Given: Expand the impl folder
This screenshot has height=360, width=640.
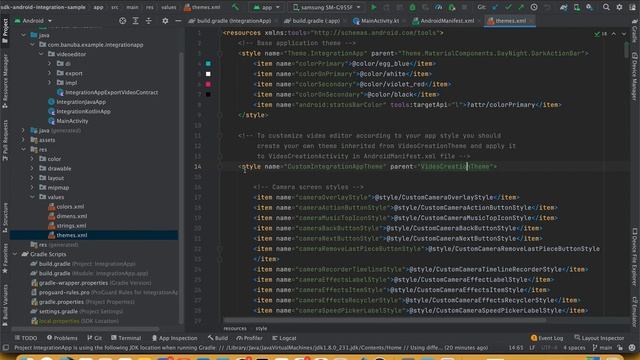Looking at the screenshot, I should (x=50, y=82).
